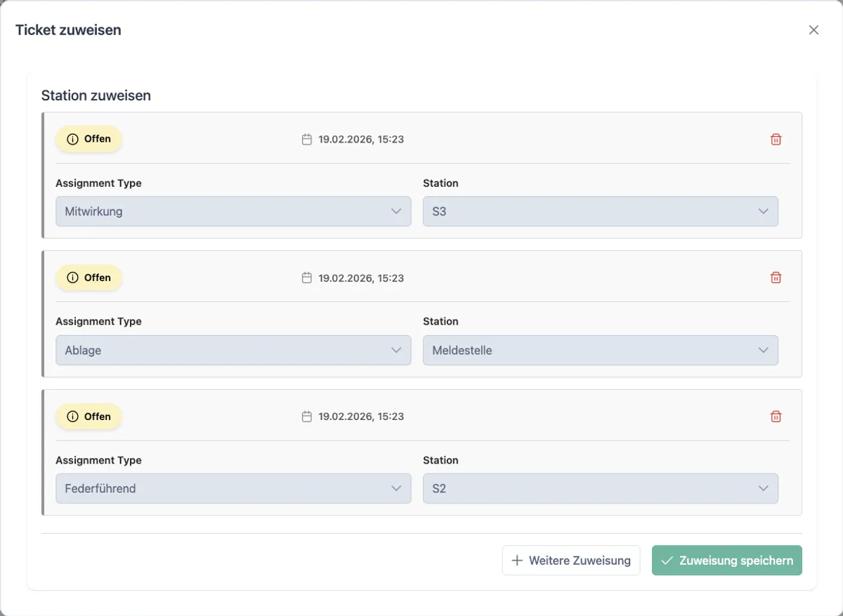The image size is (843, 616).
Task: Close the Ticket zuweisen dialog
Action: point(813,30)
